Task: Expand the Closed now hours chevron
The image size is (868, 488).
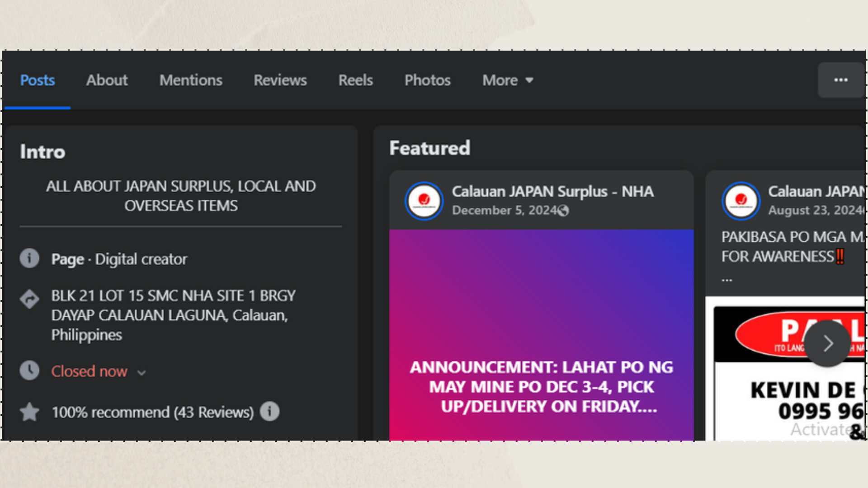Action: (x=142, y=372)
